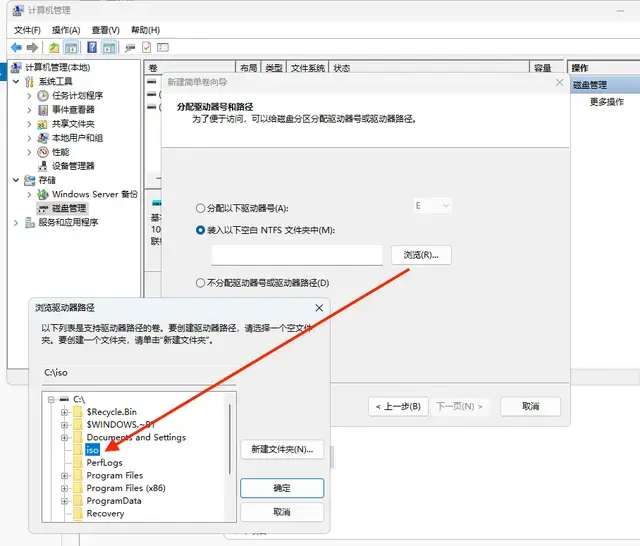Click the NTFS folder path input field

pos(297,255)
